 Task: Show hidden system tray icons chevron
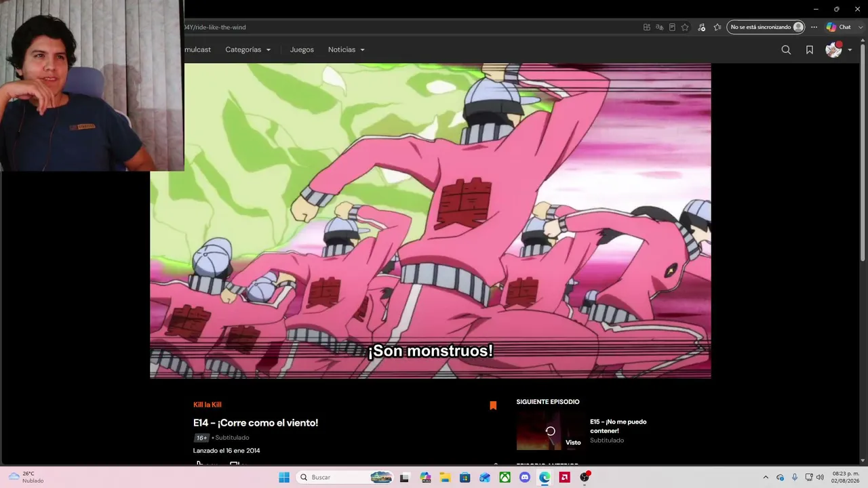click(x=766, y=477)
